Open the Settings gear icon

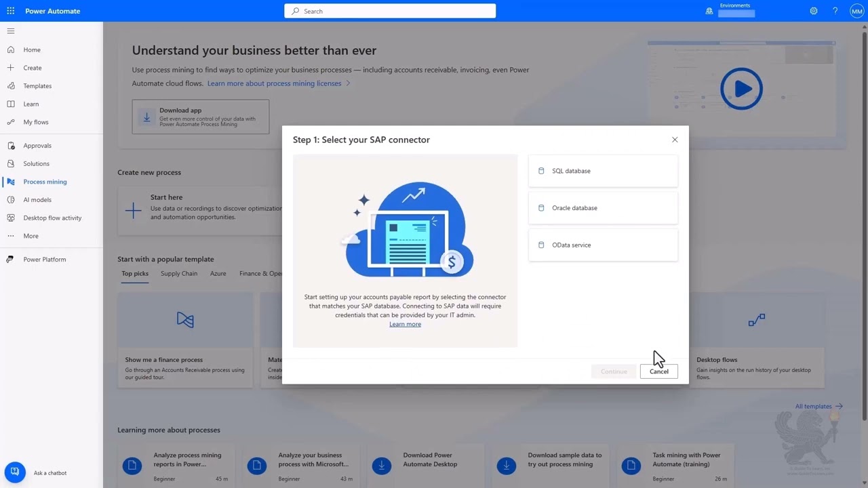click(814, 11)
